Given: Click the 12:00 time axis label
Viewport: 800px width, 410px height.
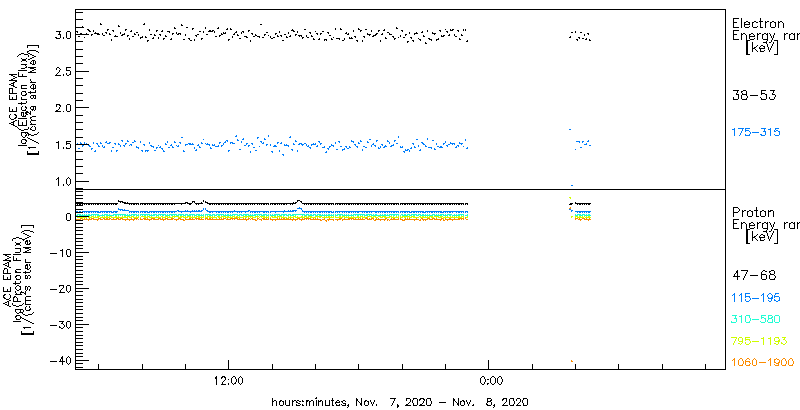Looking at the screenshot, I should click(229, 380).
